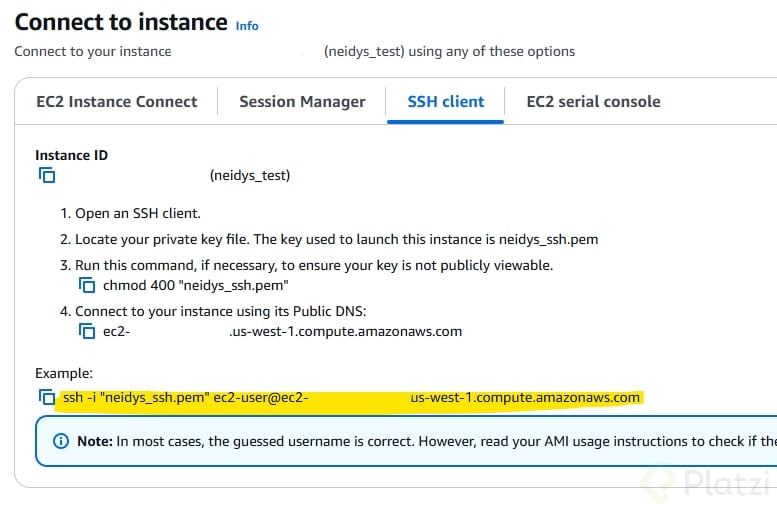Click the Public DNS hostname under step 4
The height and width of the screenshot is (510, 777).
coord(282,331)
